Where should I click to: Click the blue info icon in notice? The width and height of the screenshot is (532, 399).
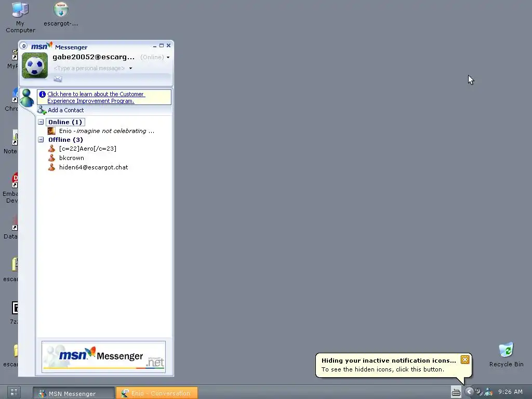[43, 95]
